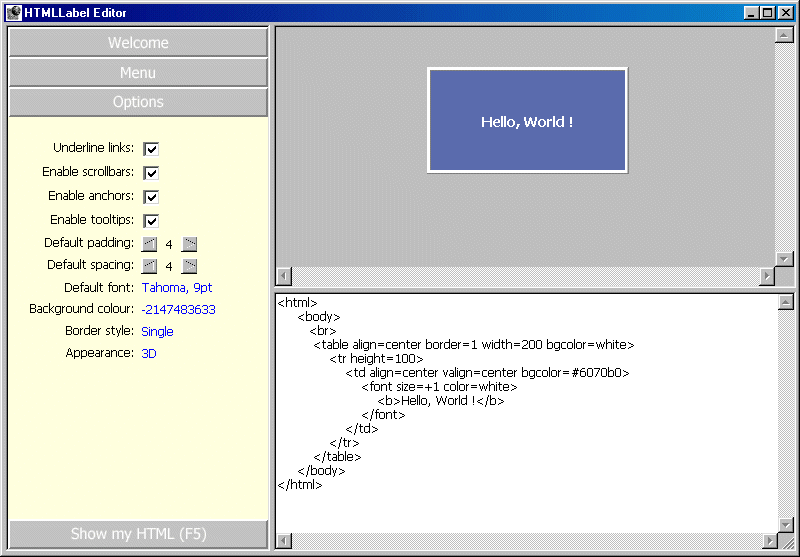
Task: Click HTML editor scroll down arrow
Action: pyautogui.click(x=786, y=524)
